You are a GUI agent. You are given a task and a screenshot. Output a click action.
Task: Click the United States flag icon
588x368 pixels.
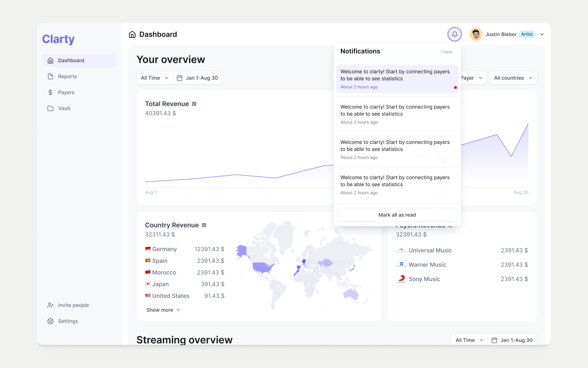148,296
